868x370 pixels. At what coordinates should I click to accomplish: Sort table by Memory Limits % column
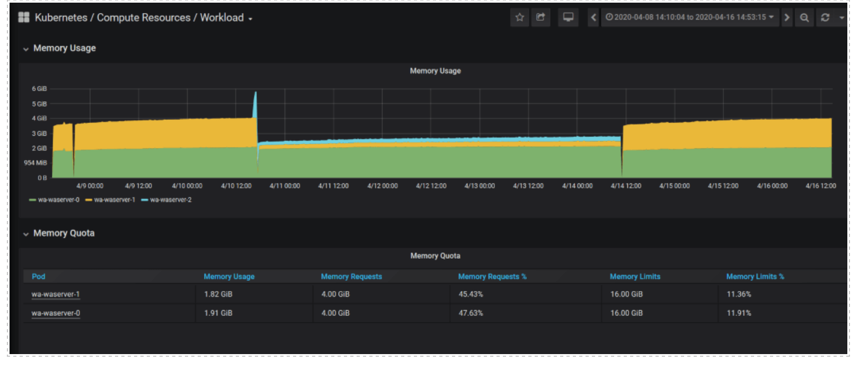point(755,277)
